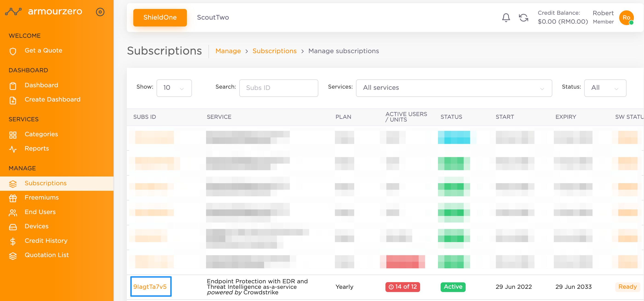This screenshot has height=301, width=644.
Task: Click the refresh sync icon
Action: click(x=524, y=17)
